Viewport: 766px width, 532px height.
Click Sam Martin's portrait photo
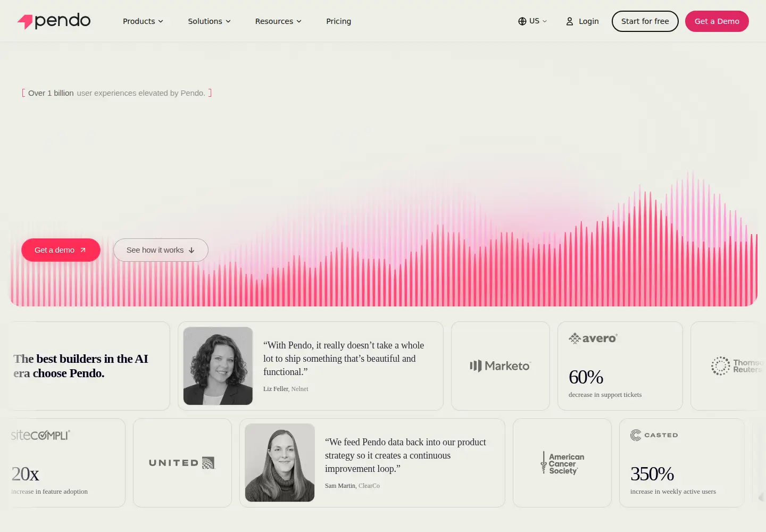[280, 463]
